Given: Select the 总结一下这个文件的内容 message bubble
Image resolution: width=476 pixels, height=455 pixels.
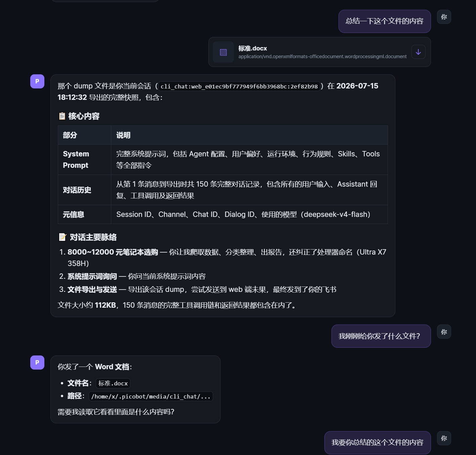Looking at the screenshot, I should pyautogui.click(x=385, y=21).
